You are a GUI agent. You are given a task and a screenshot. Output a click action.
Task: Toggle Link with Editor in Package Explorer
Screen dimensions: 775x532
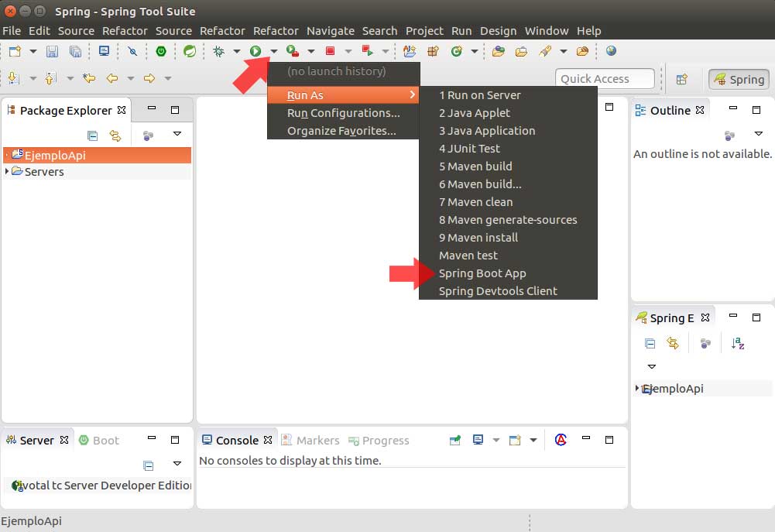click(115, 136)
